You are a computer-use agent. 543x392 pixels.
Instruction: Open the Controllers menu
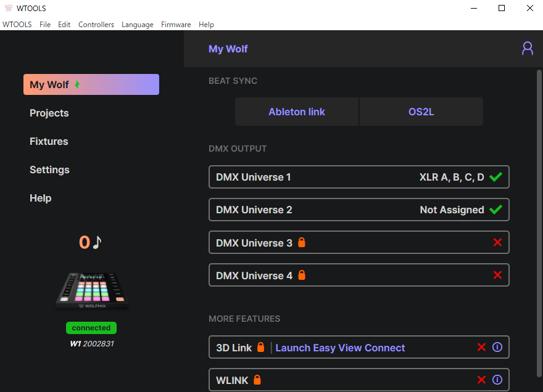click(96, 25)
